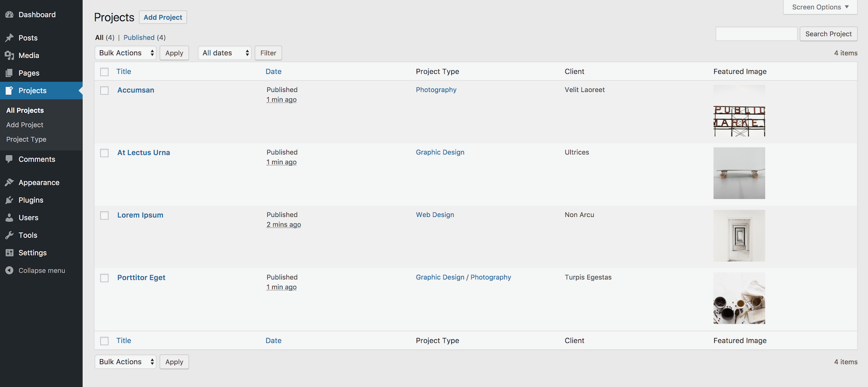Image resolution: width=868 pixels, height=387 pixels.
Task: Click the Tools wrench icon
Action: tap(10, 235)
